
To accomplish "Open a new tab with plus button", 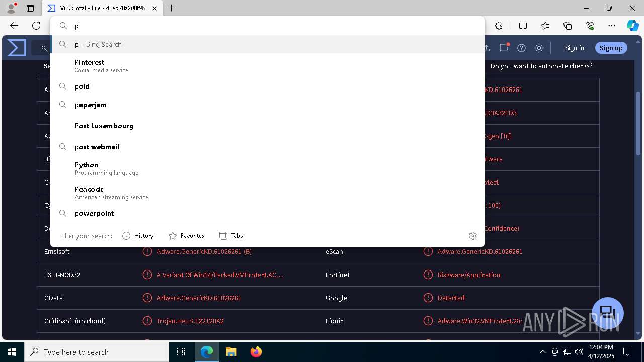I will click(x=172, y=8).
